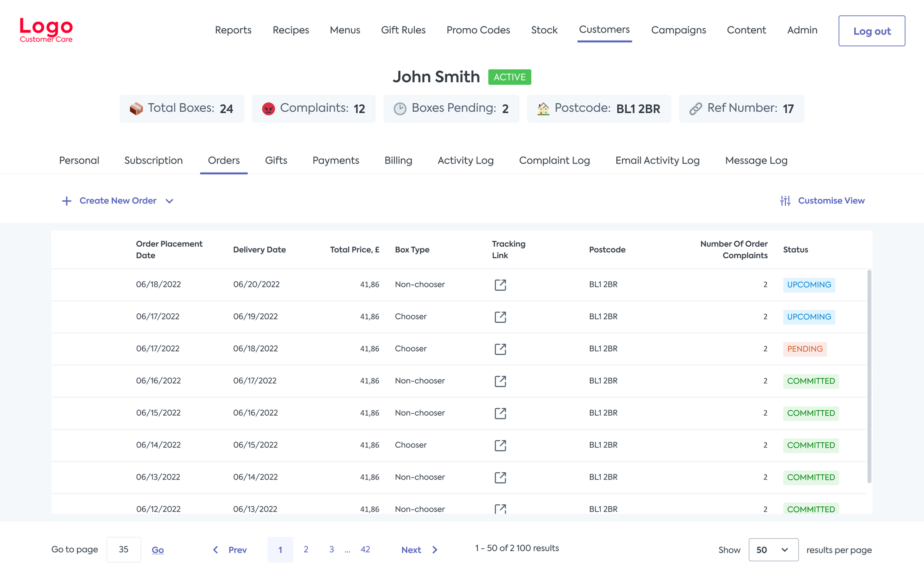Click the Ref Number link icon
This screenshot has height=578, width=924.
pyautogui.click(x=695, y=109)
